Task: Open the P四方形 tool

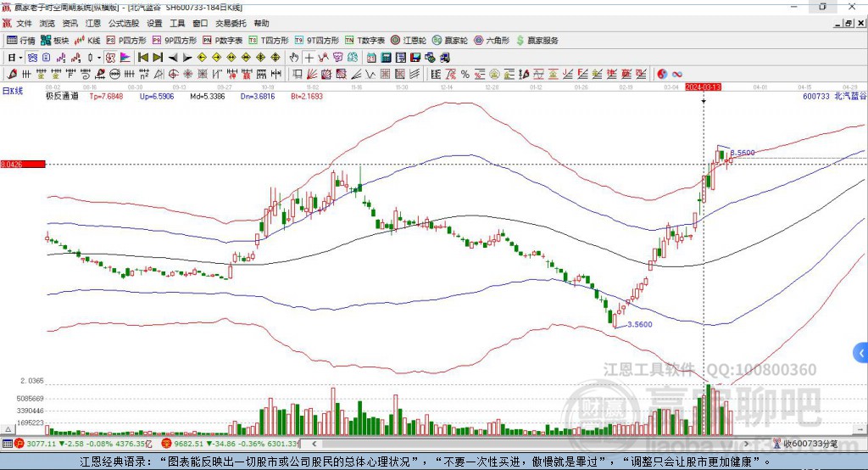Action: coord(127,41)
